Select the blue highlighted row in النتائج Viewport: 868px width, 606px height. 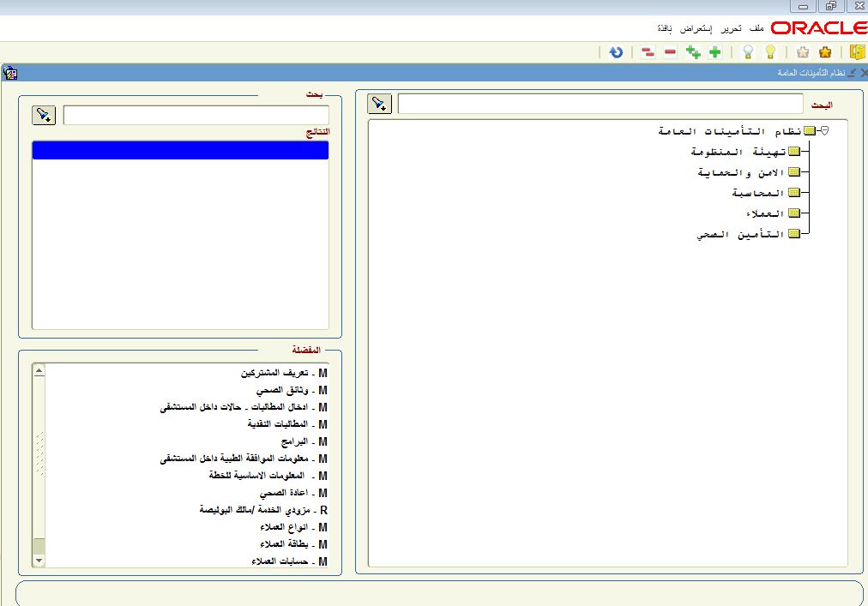coord(180,151)
